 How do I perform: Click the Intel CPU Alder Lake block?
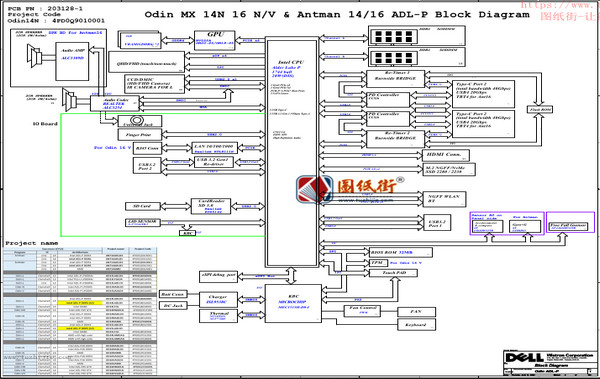(292, 152)
